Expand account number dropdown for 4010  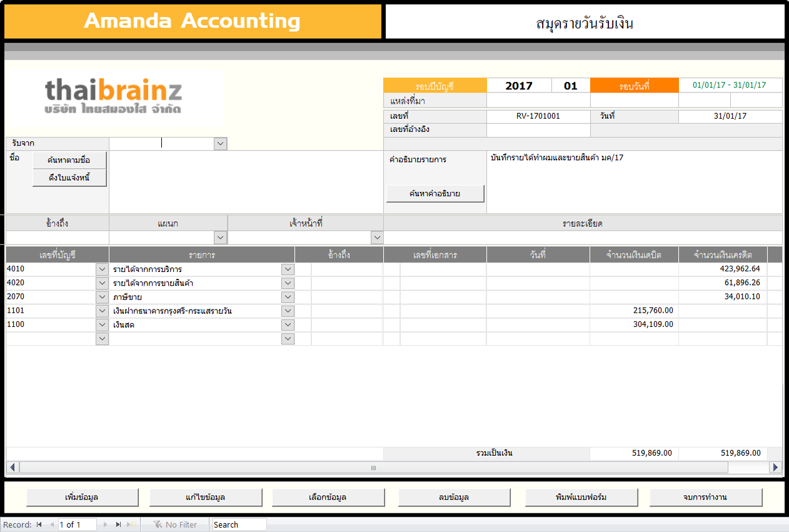103,269
